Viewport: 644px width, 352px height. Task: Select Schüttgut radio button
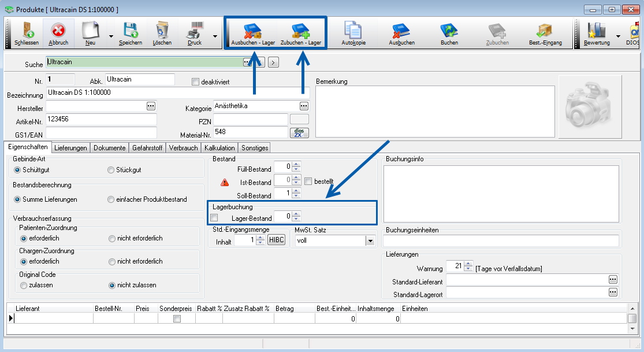(x=17, y=170)
